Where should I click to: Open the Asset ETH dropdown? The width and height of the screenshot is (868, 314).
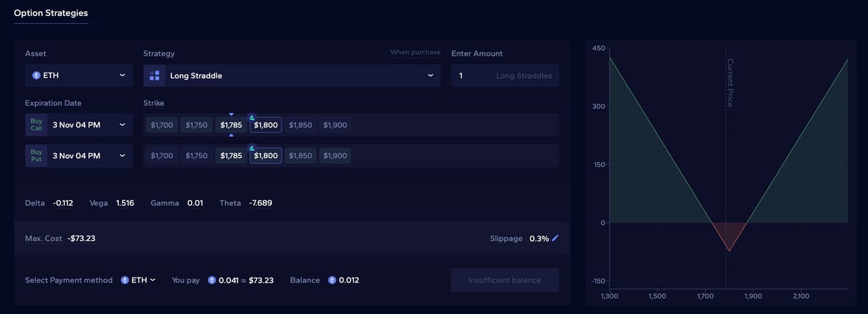tap(79, 75)
